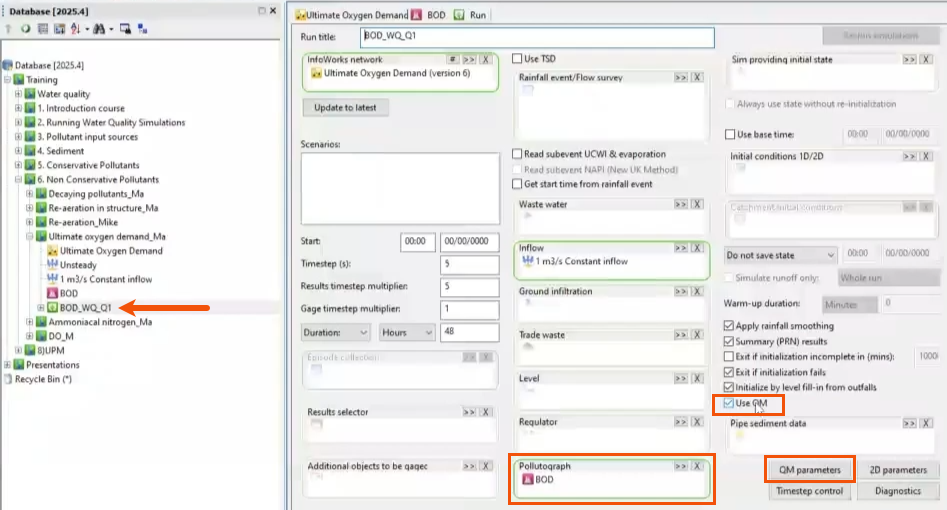Enable the Use base time checkbox
Screen dimensions: 947x510
tap(730, 134)
